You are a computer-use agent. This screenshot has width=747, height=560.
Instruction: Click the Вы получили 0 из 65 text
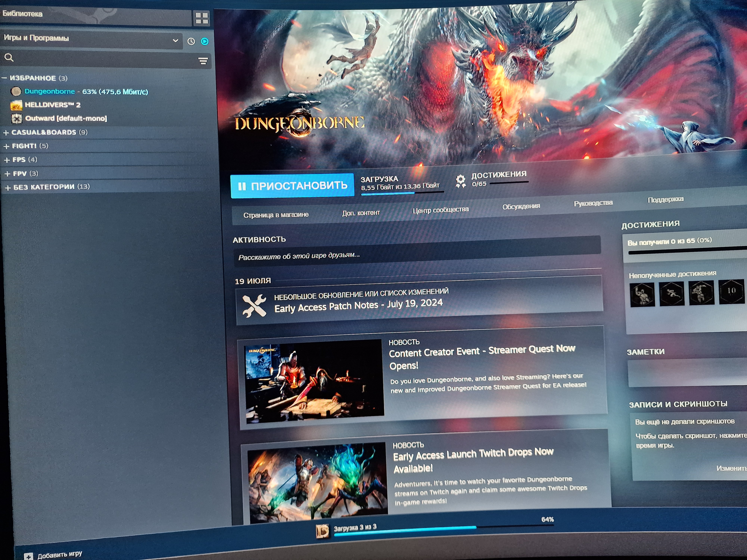pyautogui.click(x=669, y=241)
